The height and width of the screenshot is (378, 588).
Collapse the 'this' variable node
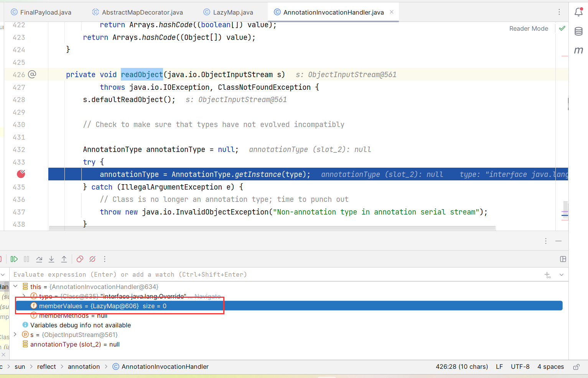pyautogui.click(x=15, y=286)
